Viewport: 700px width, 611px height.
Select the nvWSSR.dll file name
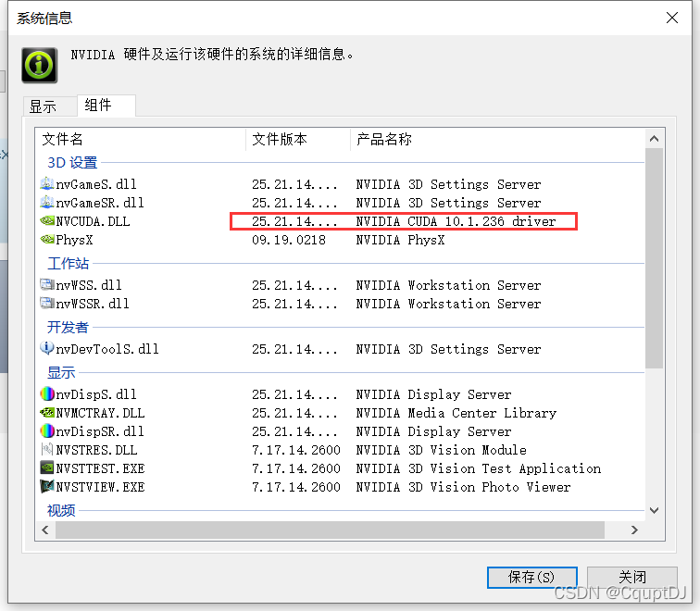coord(92,304)
